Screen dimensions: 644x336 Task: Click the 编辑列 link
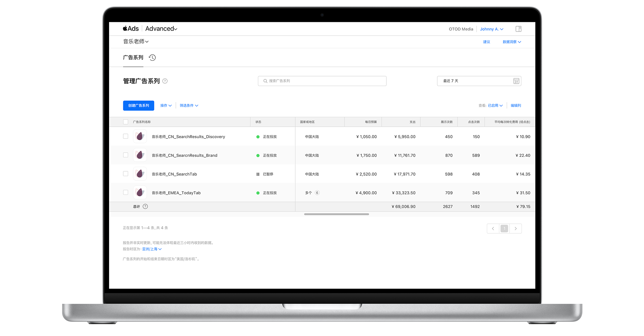[x=516, y=106]
